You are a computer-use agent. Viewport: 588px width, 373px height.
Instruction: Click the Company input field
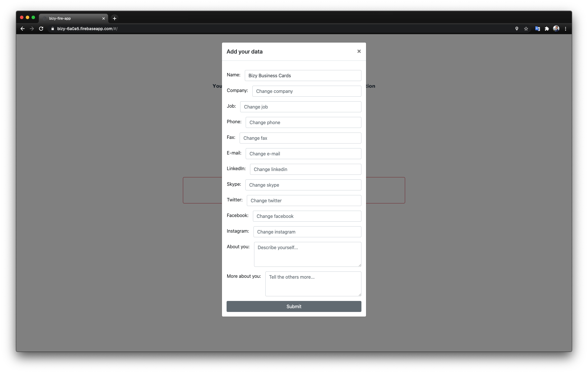[306, 91]
